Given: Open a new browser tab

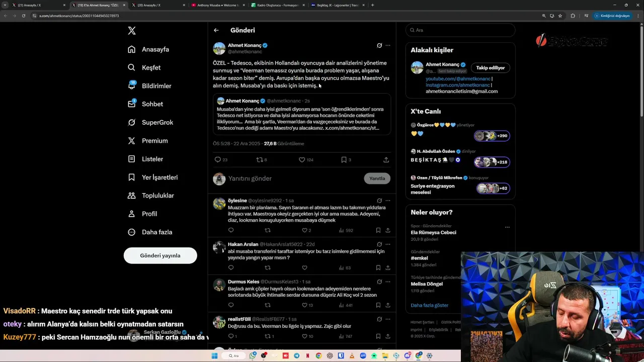Looking at the screenshot, I should pos(372,5).
